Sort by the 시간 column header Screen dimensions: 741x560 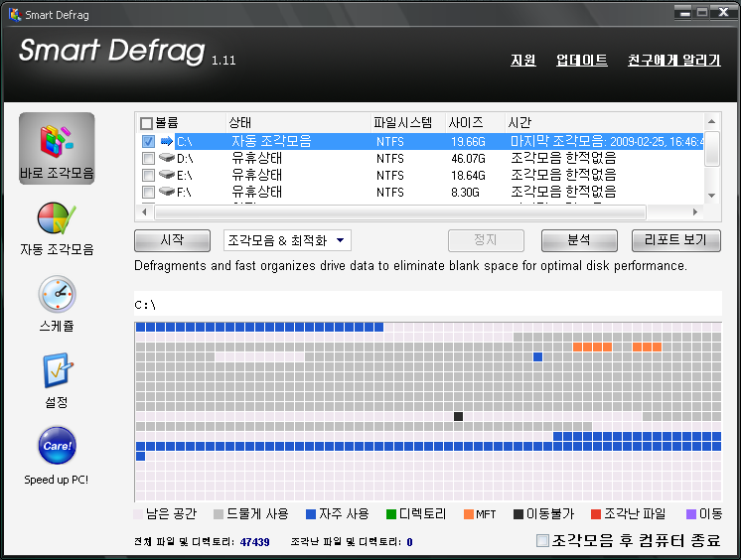click(519, 123)
